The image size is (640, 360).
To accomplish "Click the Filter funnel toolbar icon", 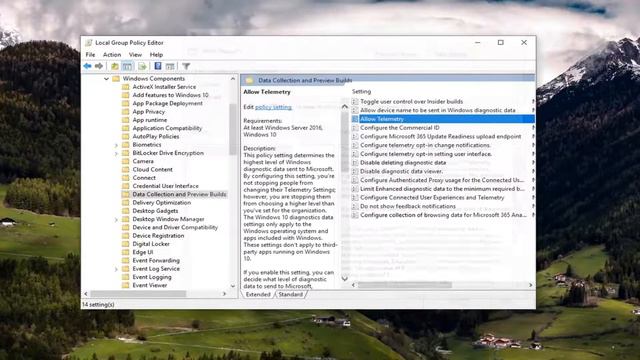I will [x=186, y=66].
